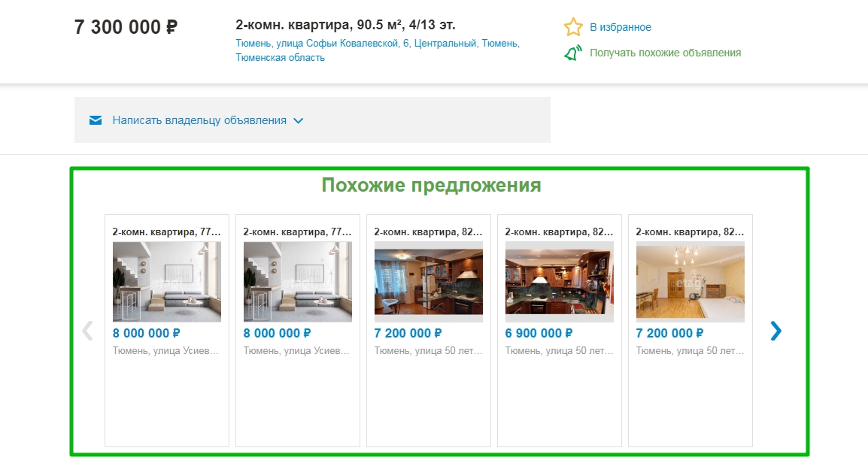The image size is (868, 466).
Task: Open kitchen photo above the 6 900 000 ₽ price
Action: (559, 282)
